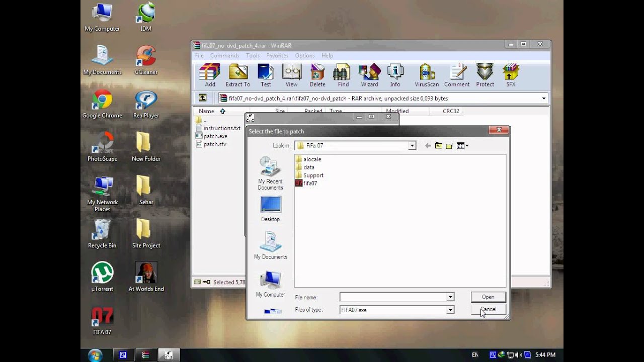This screenshot has height=362, width=644.
Task: Click the EN language indicator
Action: (475, 355)
